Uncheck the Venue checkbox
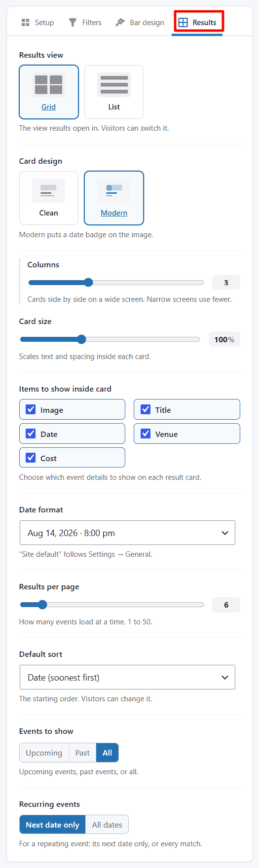This screenshot has width=259, height=868. pos(146,434)
